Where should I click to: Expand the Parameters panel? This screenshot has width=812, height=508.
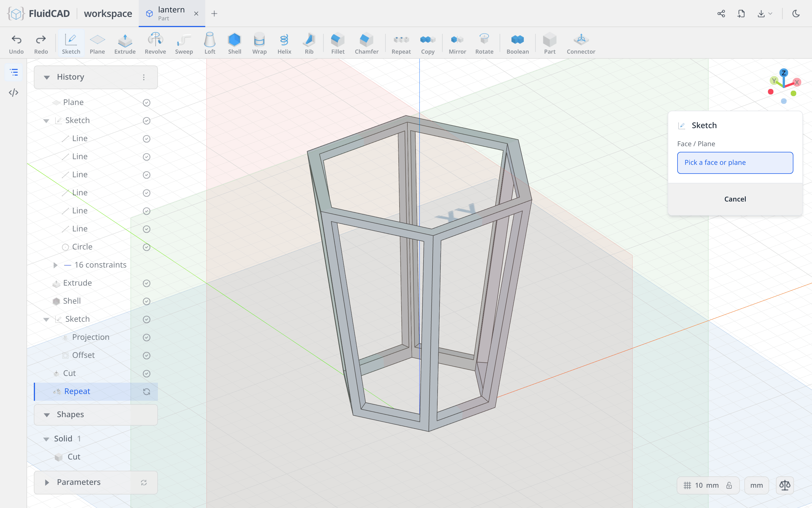[x=47, y=483]
